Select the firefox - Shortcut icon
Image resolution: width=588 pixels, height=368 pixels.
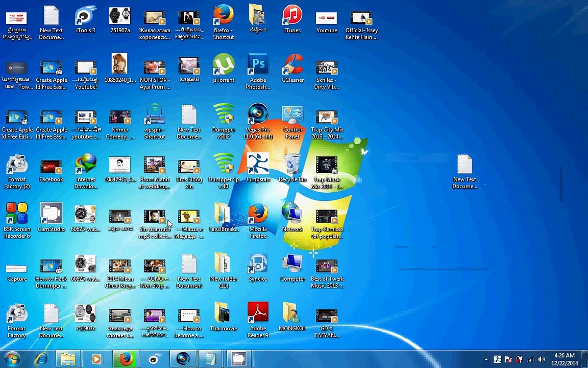224,23
